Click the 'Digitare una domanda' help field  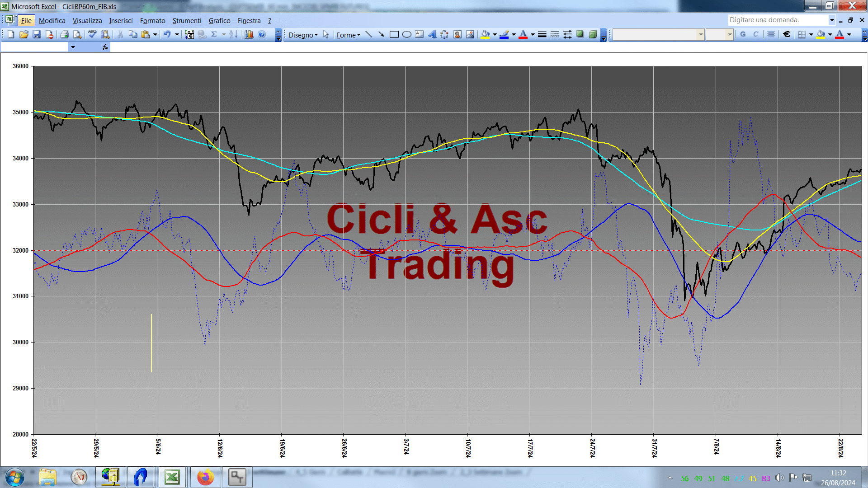click(778, 20)
